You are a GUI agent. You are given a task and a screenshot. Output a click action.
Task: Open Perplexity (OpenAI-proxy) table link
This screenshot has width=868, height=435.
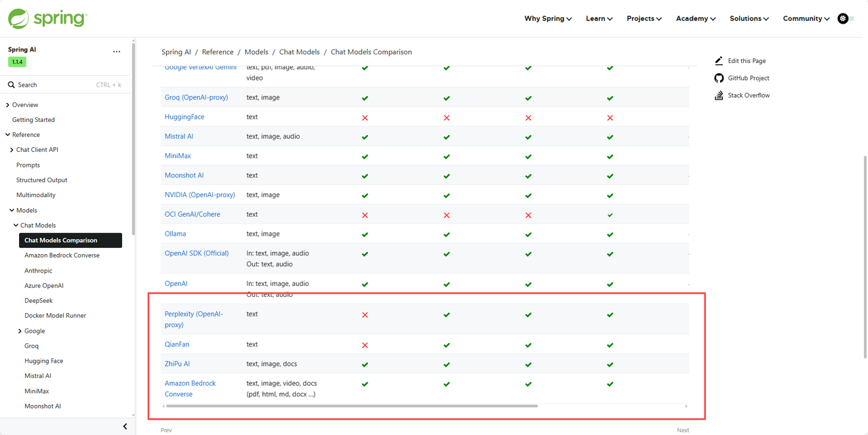194,320
